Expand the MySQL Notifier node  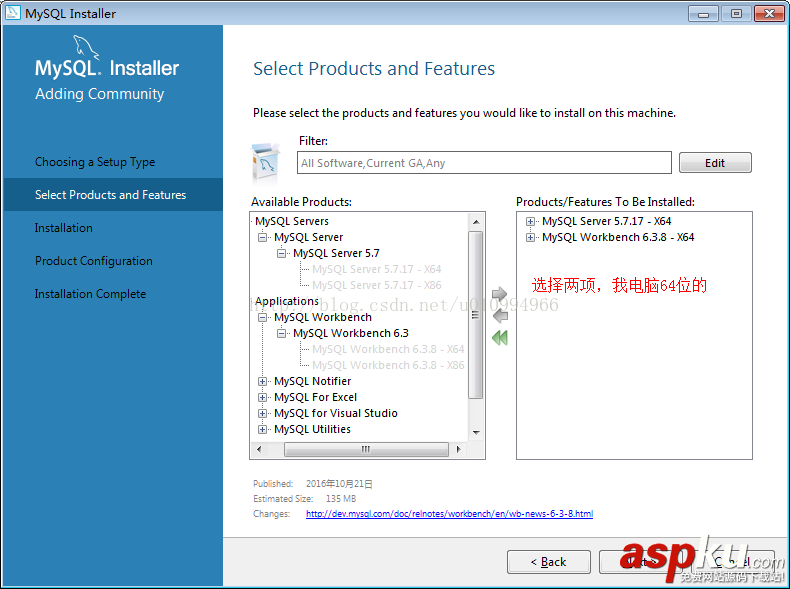262,381
